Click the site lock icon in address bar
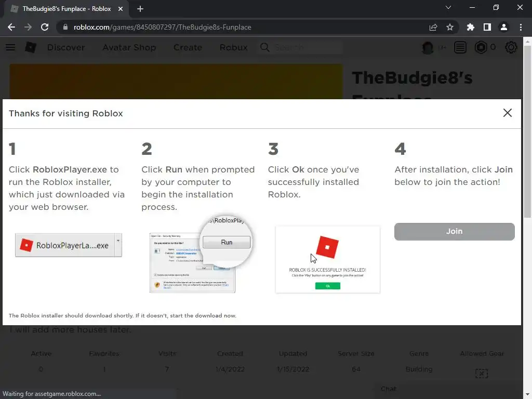Viewport: 532px width, 399px height. click(65, 27)
